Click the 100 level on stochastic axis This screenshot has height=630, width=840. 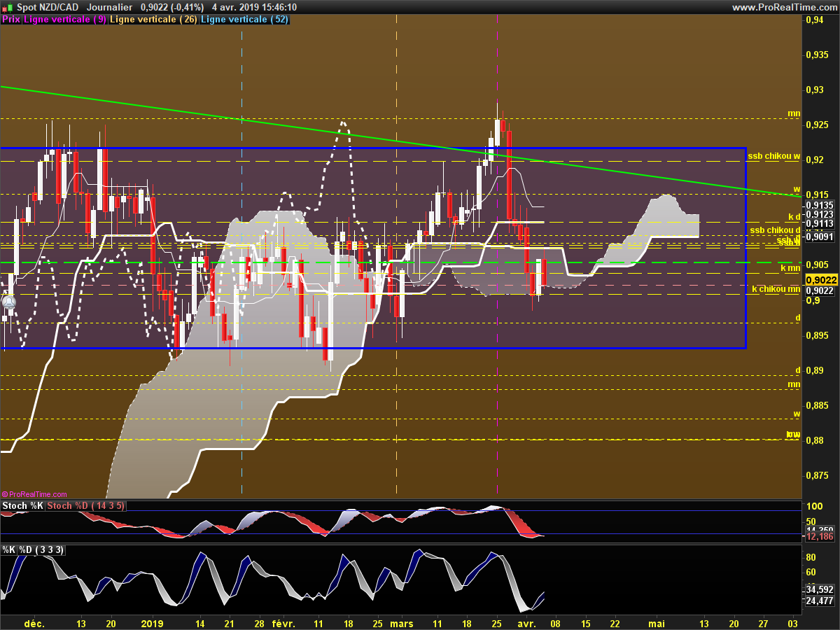click(813, 505)
